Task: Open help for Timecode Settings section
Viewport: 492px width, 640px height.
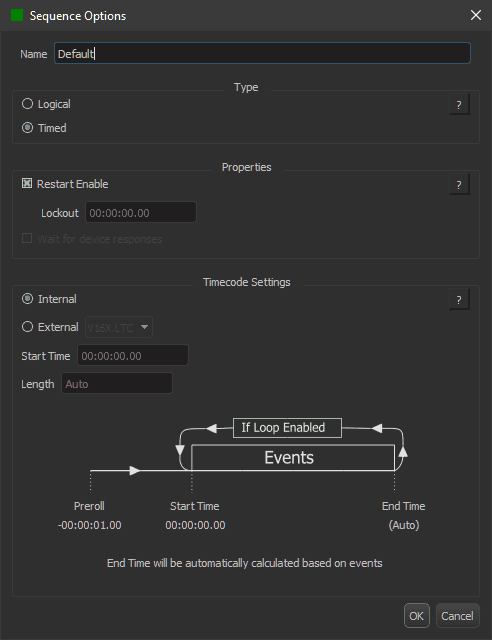Action: [x=459, y=300]
